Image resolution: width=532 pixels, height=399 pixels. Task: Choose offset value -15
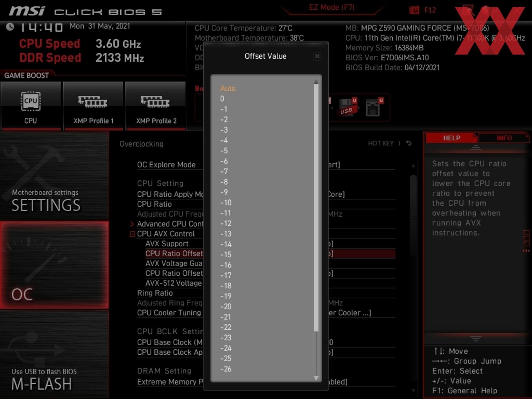(226, 255)
